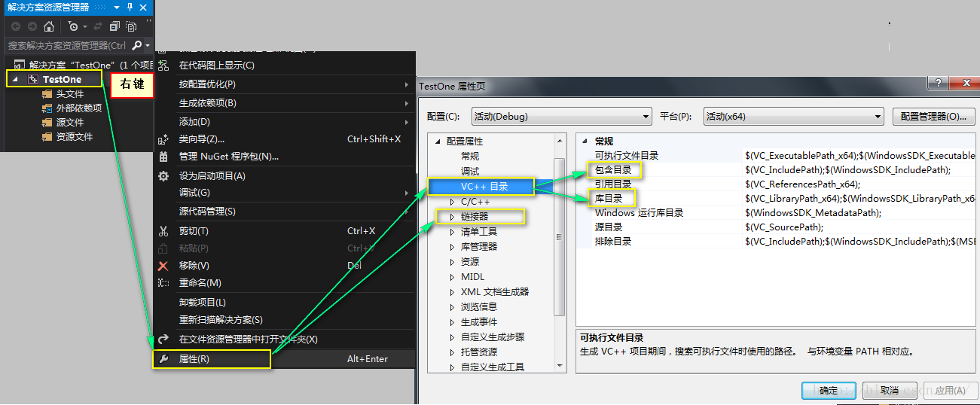The width and height of the screenshot is (980, 405).
Task: Select the 头文件 folder icon
Action: (47, 94)
